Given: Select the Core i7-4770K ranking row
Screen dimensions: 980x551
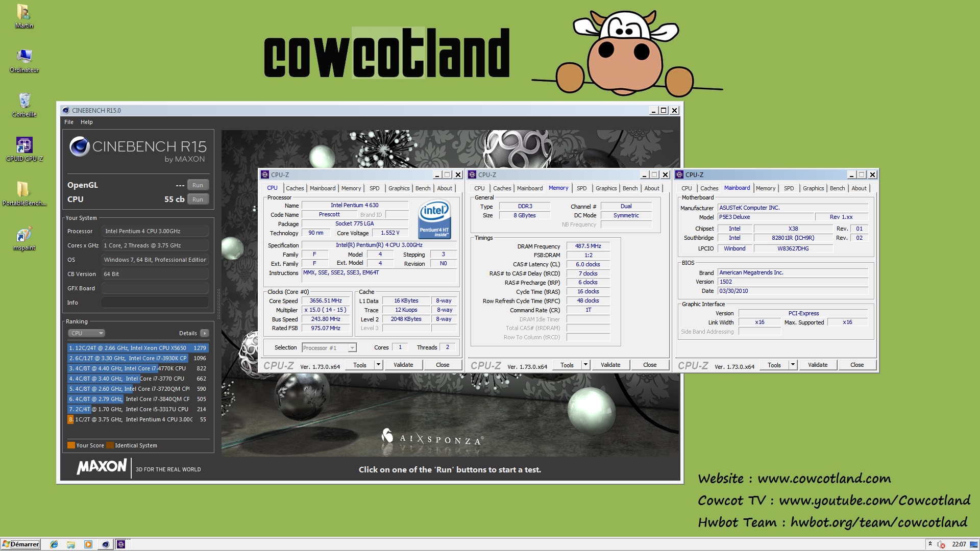Looking at the screenshot, I should 138,368.
